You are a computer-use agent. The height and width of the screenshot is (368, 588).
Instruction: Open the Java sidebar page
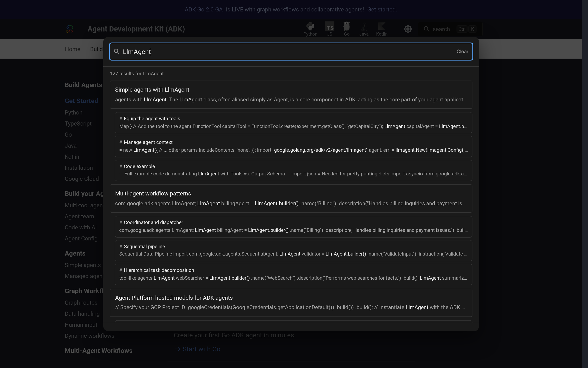[x=70, y=146]
